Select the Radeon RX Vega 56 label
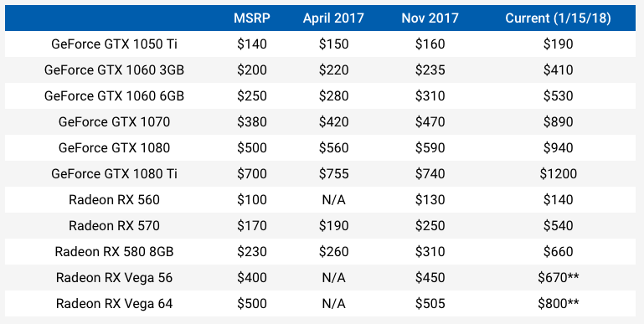This screenshot has width=644, height=324. tap(114, 278)
